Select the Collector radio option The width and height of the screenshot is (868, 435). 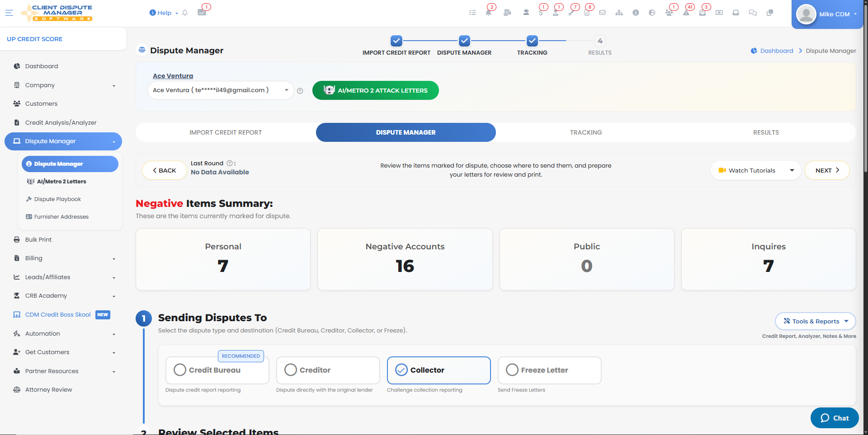[439, 370]
